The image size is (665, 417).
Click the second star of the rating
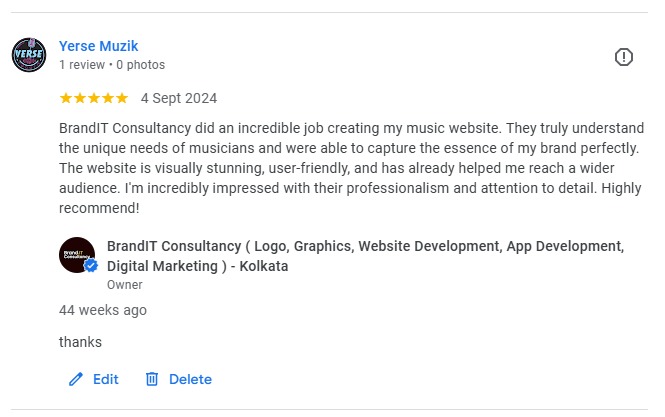(80, 98)
